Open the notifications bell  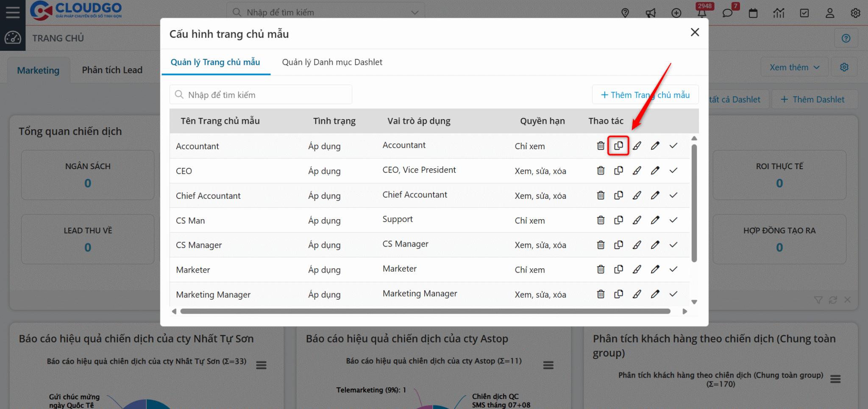click(702, 13)
